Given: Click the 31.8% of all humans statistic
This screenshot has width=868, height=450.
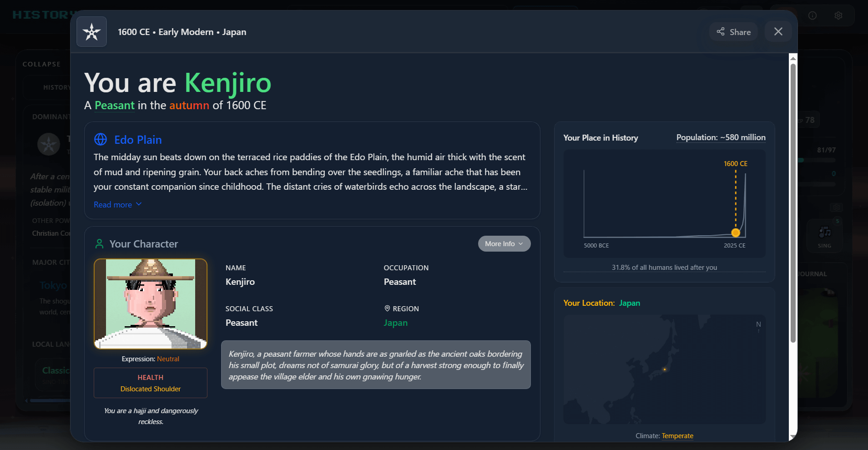Looking at the screenshot, I should click(x=664, y=268).
